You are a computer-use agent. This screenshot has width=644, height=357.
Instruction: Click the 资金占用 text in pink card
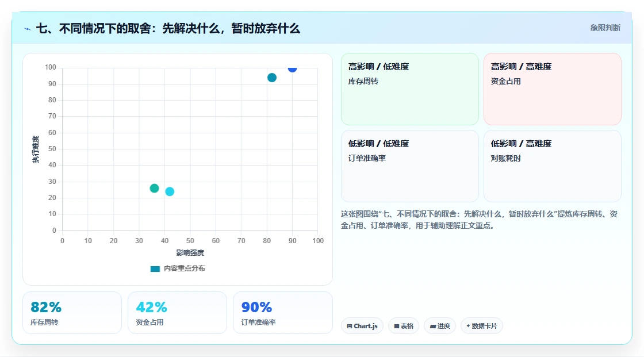(505, 81)
